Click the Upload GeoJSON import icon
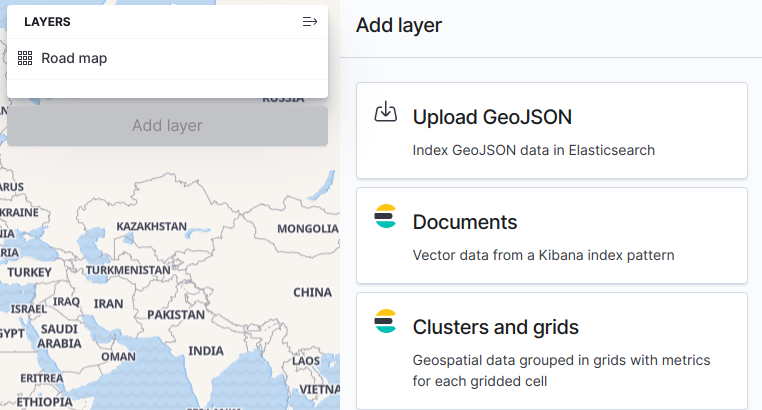The width and height of the screenshot is (762, 410). (385, 112)
